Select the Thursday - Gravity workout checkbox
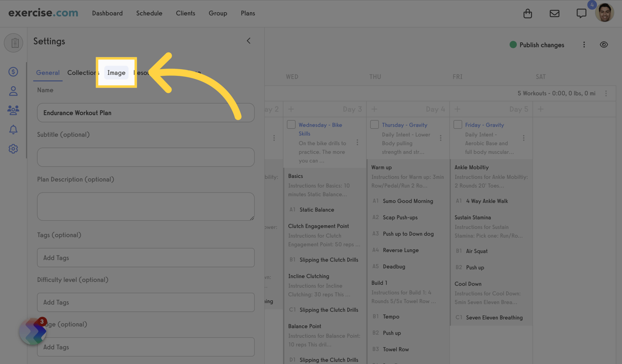The height and width of the screenshot is (364, 622). point(374,124)
